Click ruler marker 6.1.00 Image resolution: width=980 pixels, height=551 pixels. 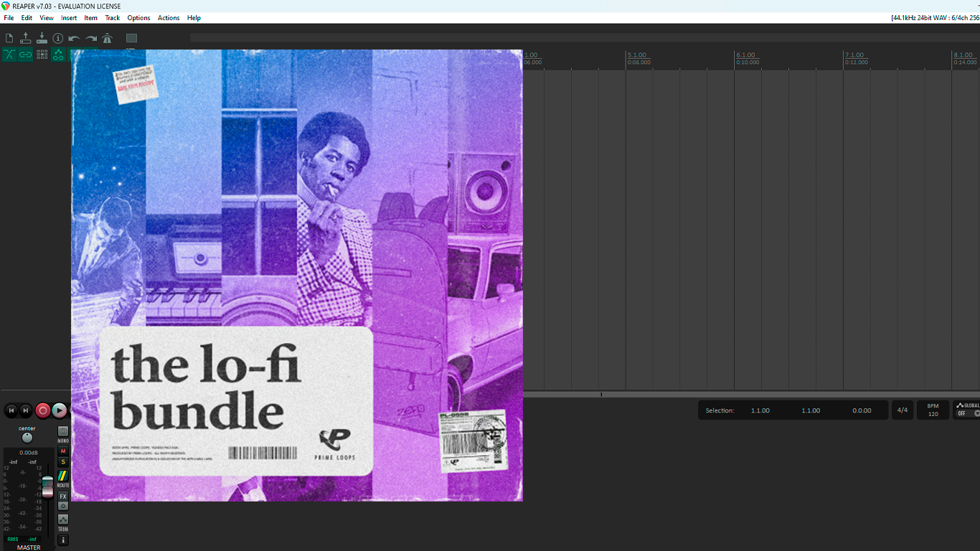coord(745,55)
